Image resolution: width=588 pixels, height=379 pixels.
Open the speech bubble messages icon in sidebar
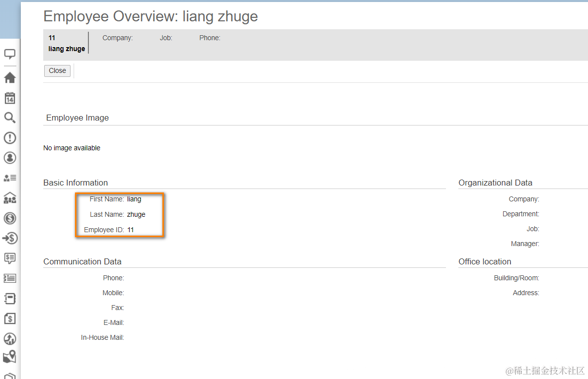(10, 54)
